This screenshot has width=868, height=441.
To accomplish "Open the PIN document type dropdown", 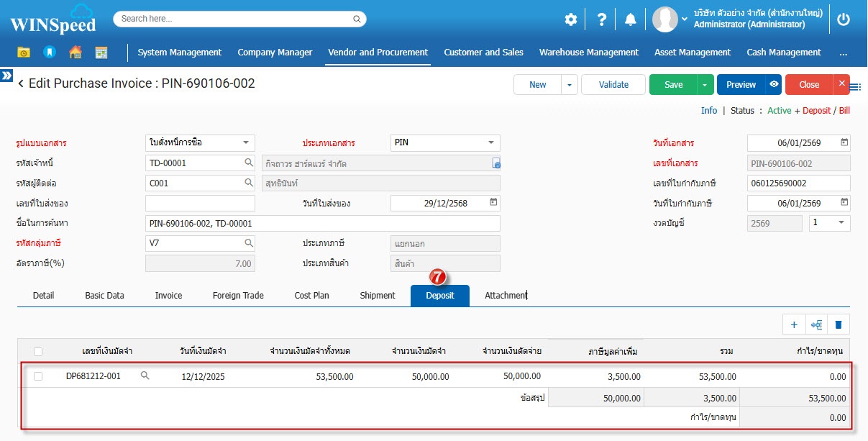I will click(x=491, y=142).
